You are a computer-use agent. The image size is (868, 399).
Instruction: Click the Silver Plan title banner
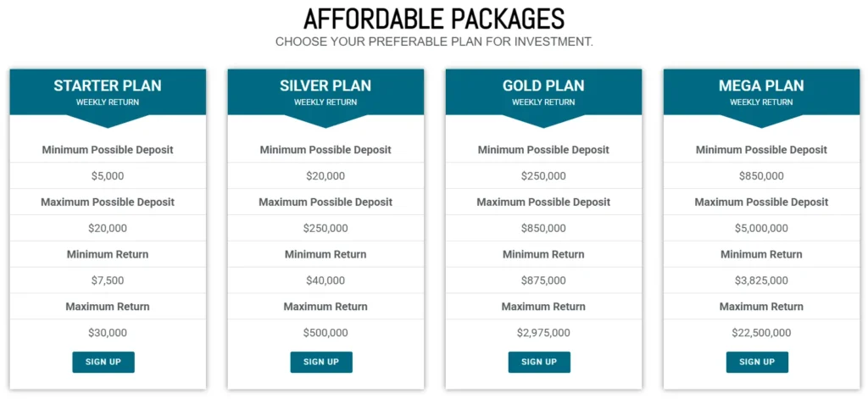(x=325, y=86)
